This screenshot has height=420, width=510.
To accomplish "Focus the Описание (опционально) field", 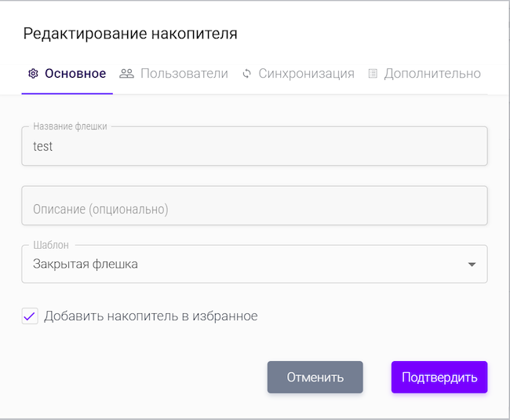I will click(x=254, y=209).
